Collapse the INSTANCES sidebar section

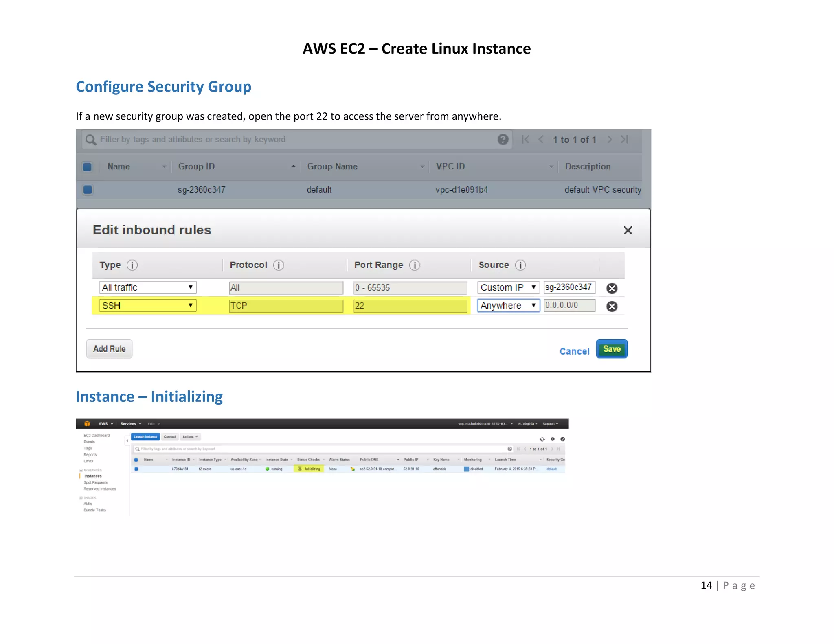click(81, 470)
